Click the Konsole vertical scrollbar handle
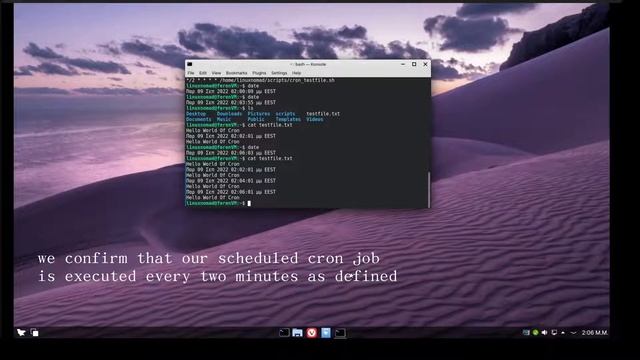Screen dimensions: 640x360 [x=429, y=189]
